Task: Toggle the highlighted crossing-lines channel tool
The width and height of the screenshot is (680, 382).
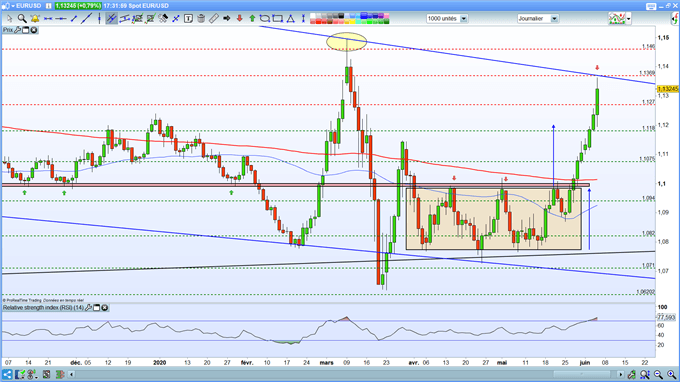Action: 111,19
